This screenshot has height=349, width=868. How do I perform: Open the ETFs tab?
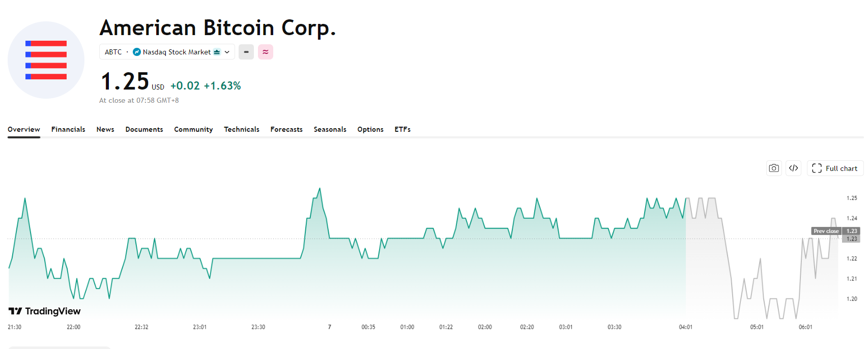click(402, 129)
